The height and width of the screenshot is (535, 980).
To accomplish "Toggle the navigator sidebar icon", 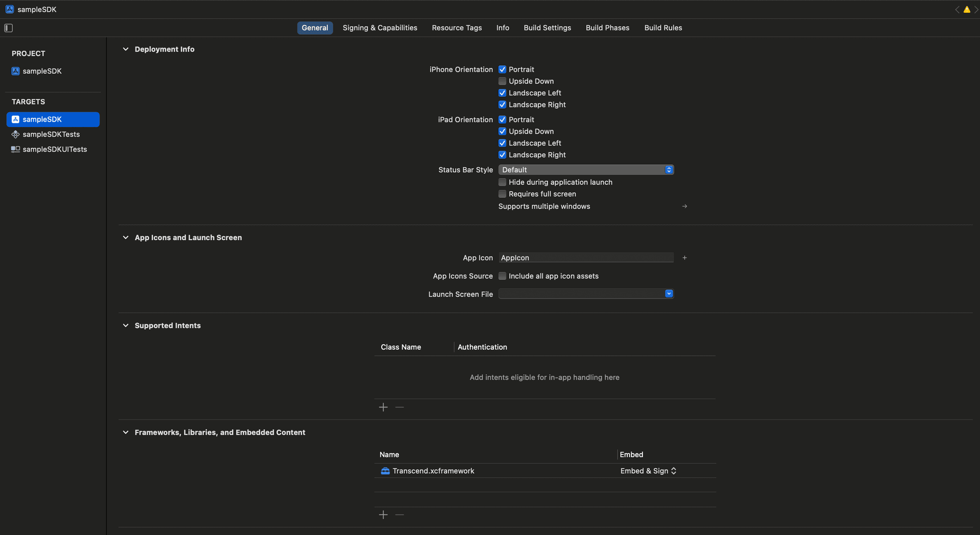I will click(8, 28).
